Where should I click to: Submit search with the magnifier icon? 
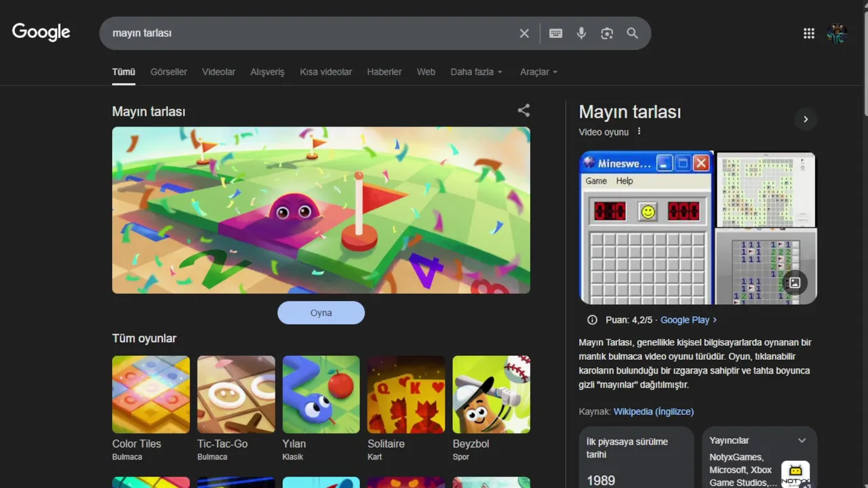click(633, 33)
